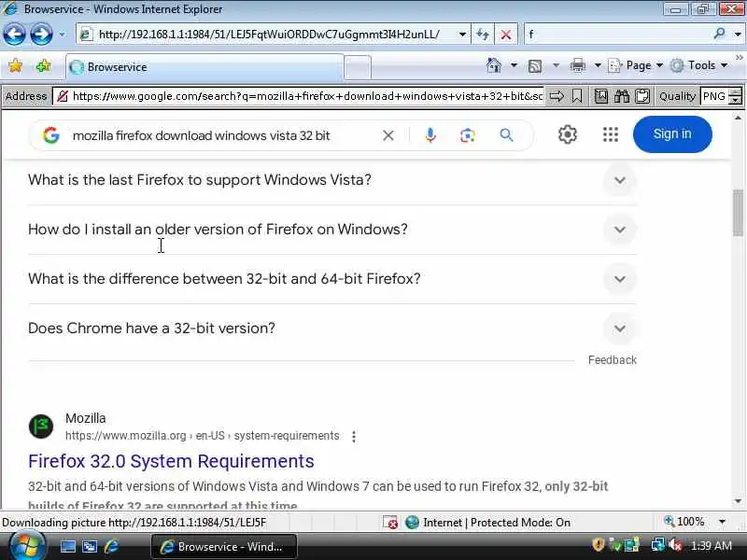Select the Browservice tab

(204, 67)
